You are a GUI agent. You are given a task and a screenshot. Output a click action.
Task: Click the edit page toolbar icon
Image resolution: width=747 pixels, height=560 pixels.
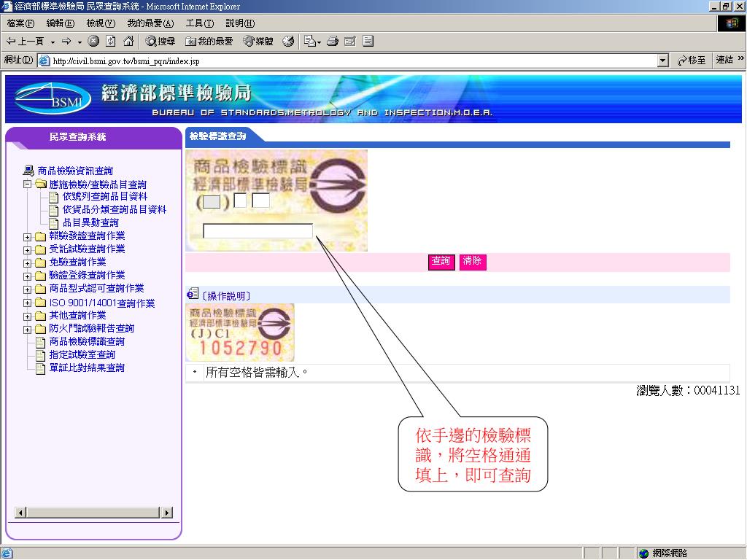click(349, 42)
